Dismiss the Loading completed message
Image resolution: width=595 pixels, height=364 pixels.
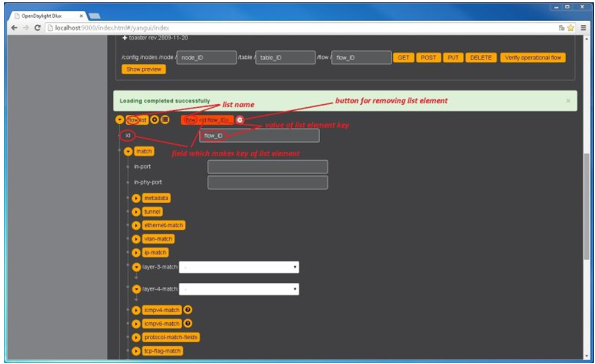568,101
